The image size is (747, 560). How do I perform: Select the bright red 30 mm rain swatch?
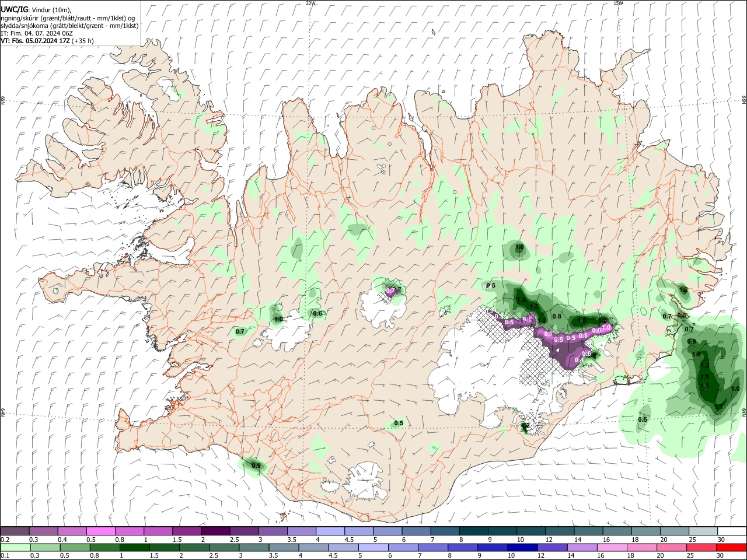[732, 547]
